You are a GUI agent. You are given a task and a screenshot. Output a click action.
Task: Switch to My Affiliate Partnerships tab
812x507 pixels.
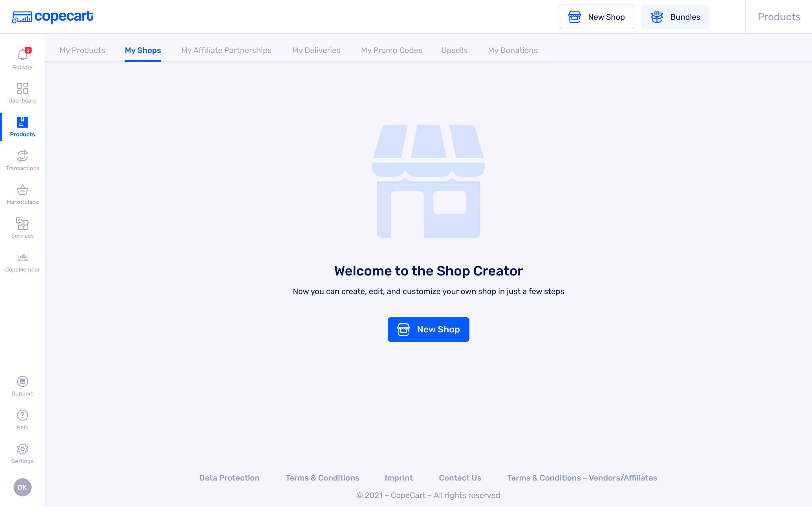226,50
